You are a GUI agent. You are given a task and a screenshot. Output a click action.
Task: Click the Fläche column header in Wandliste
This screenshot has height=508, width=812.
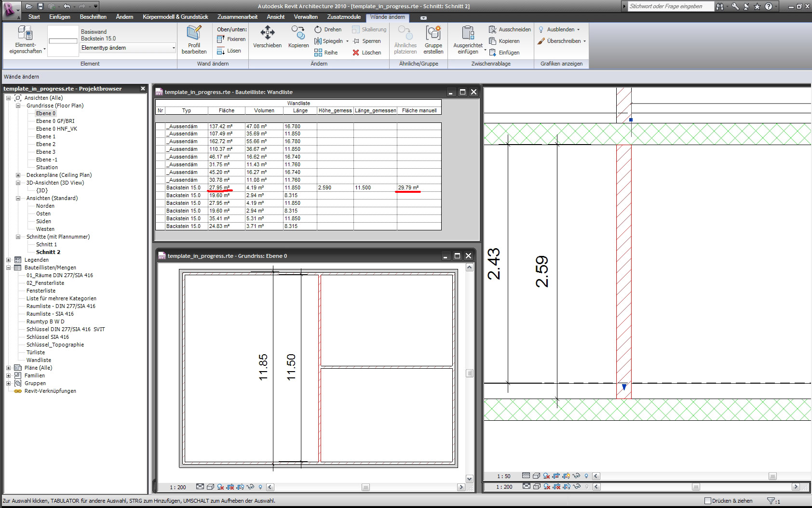[226, 110]
